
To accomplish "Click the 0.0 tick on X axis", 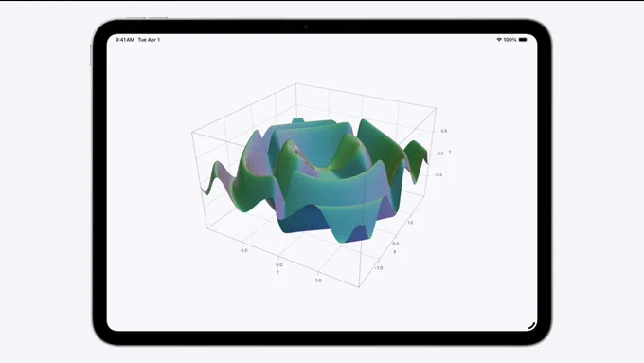I will (396, 244).
